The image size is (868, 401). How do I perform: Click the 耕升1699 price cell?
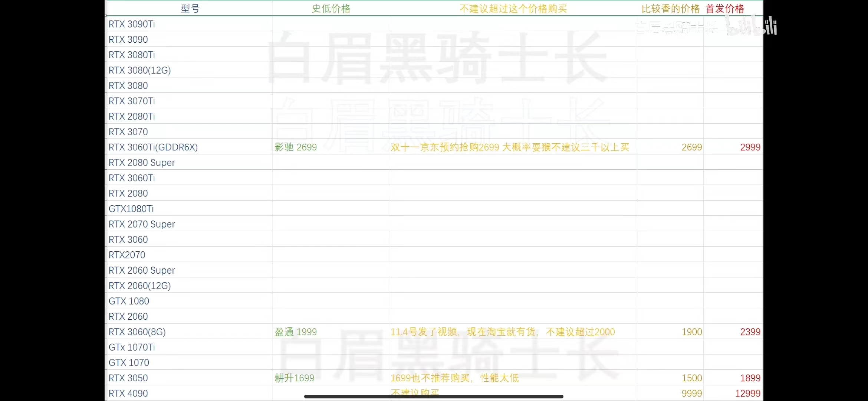pos(294,378)
